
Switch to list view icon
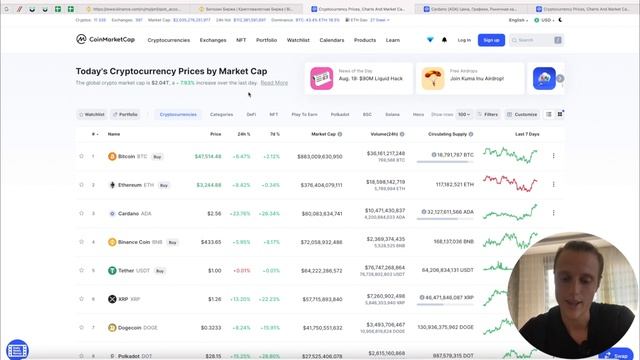pos(549,114)
